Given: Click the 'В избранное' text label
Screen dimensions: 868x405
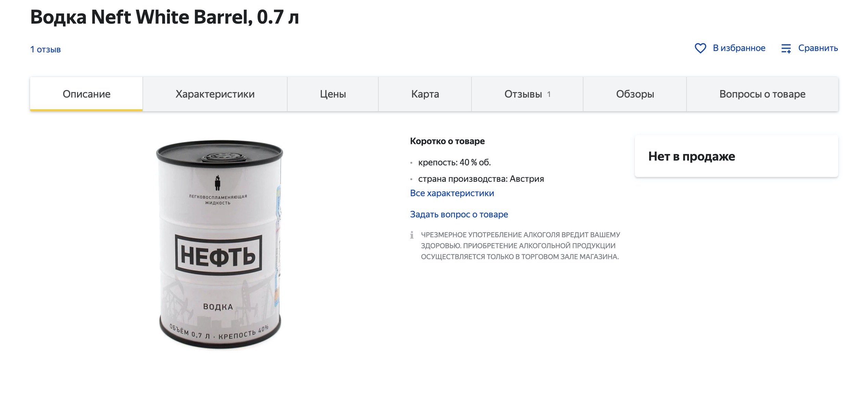Looking at the screenshot, I should point(739,48).
